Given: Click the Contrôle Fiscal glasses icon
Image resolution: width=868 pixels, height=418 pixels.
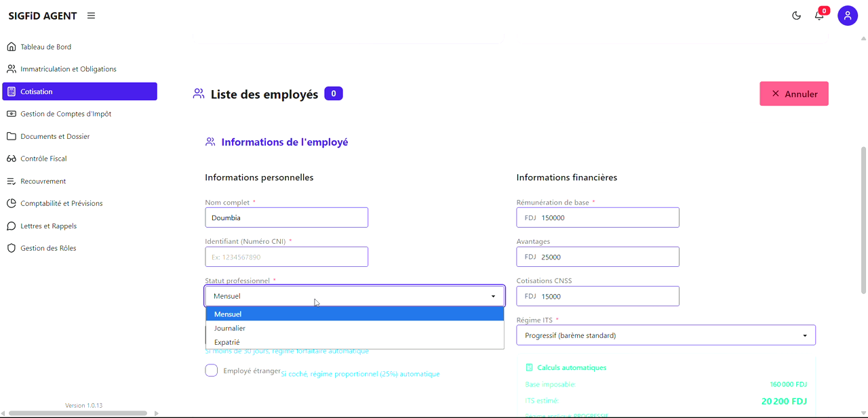Looking at the screenshot, I should pos(10,158).
